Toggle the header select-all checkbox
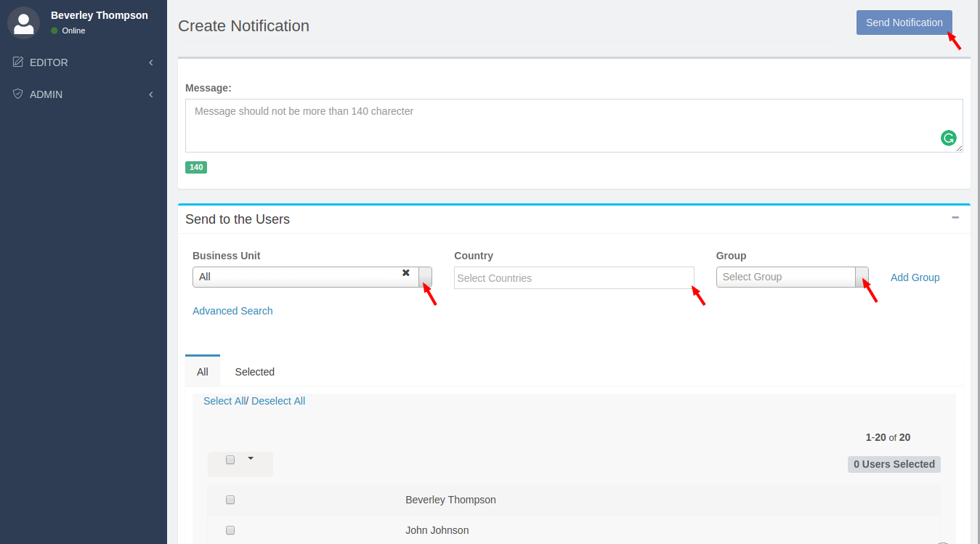The width and height of the screenshot is (980, 544). pos(230,460)
